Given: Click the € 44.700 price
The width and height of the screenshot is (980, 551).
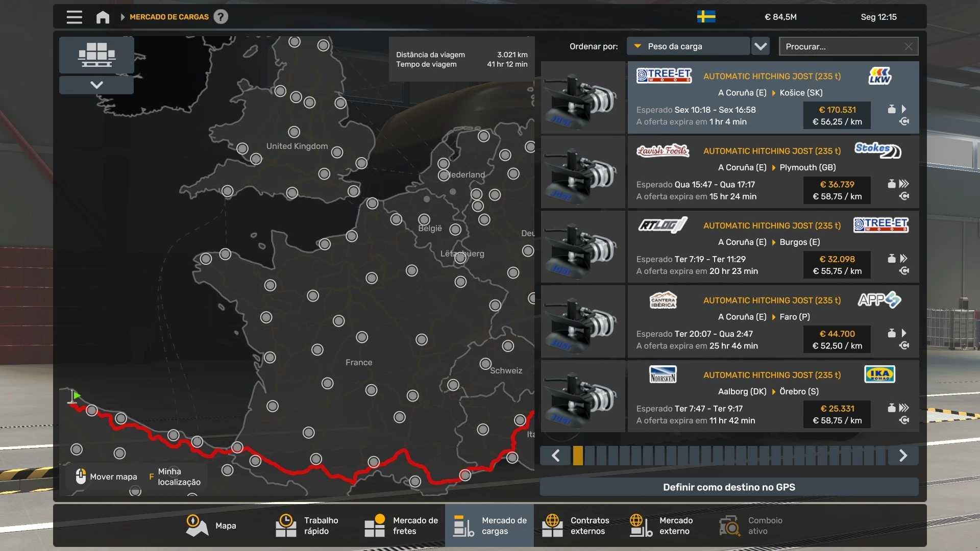Looking at the screenshot, I should click(837, 334).
